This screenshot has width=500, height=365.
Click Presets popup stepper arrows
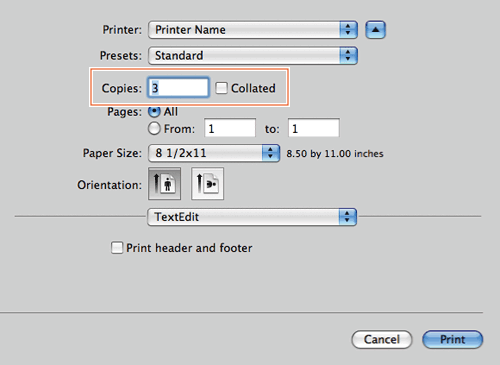[x=348, y=55]
